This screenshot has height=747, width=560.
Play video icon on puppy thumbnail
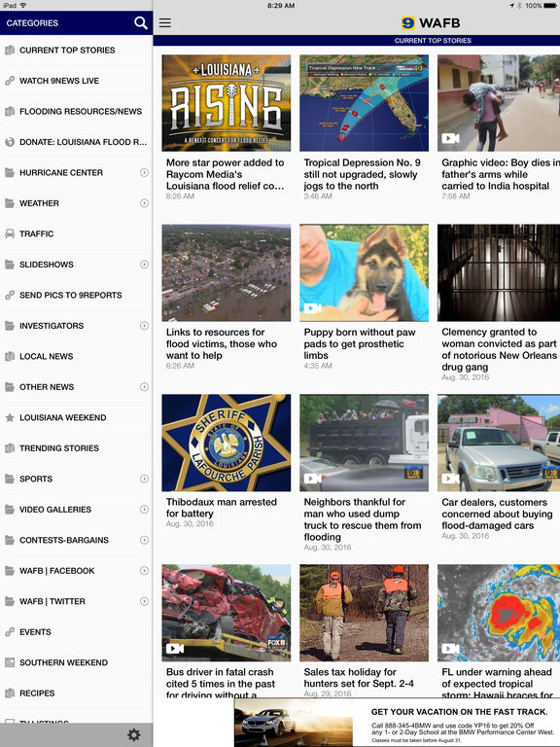(312, 308)
